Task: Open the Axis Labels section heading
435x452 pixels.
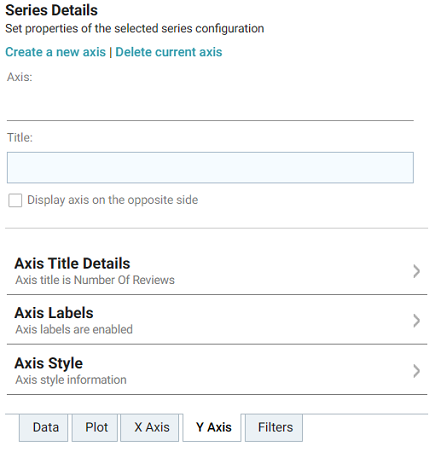Action: [x=54, y=313]
